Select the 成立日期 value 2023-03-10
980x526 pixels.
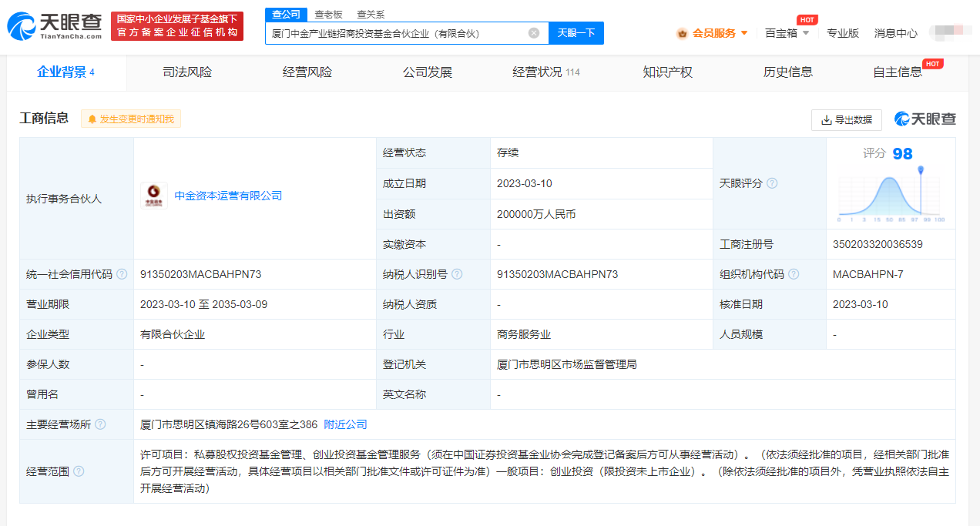525,183
